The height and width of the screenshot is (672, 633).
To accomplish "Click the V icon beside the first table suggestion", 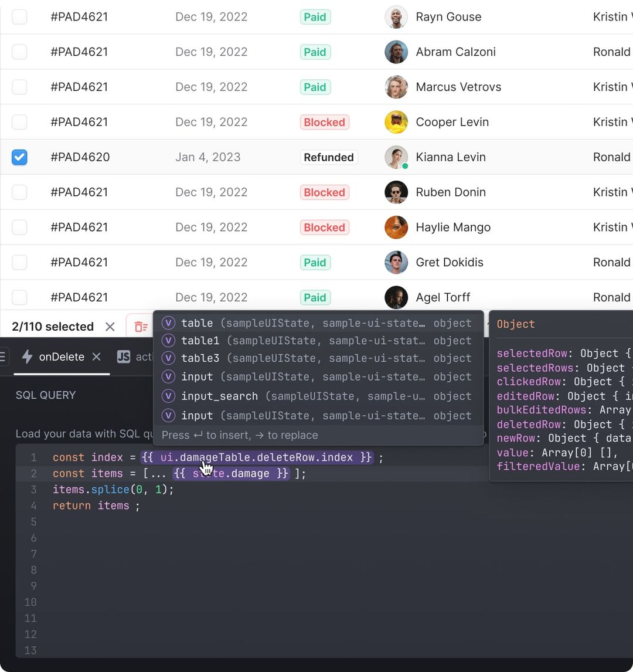I will tap(168, 323).
